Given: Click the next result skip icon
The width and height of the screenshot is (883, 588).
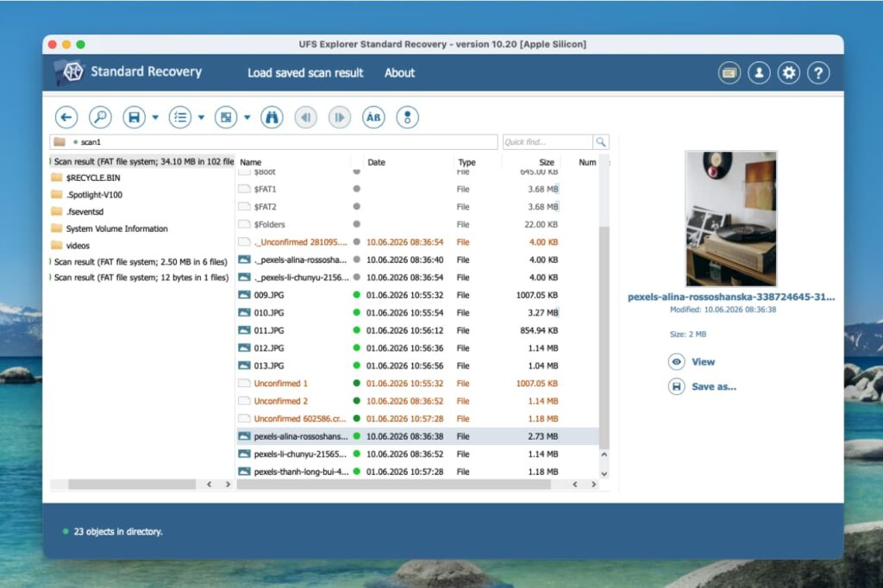Looking at the screenshot, I should point(340,117).
